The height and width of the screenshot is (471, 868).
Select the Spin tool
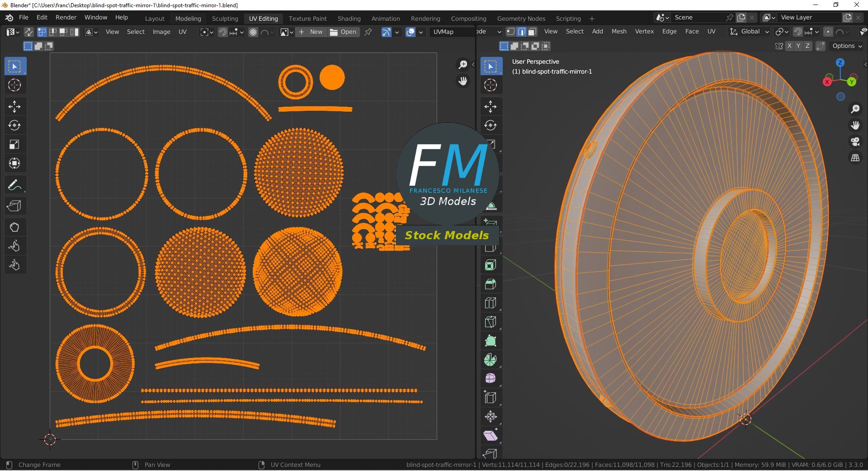point(491,360)
